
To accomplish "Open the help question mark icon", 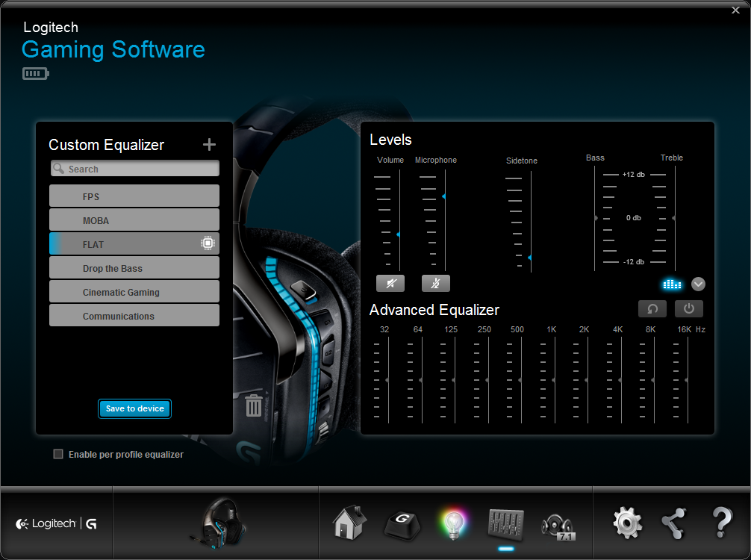I will click(721, 523).
